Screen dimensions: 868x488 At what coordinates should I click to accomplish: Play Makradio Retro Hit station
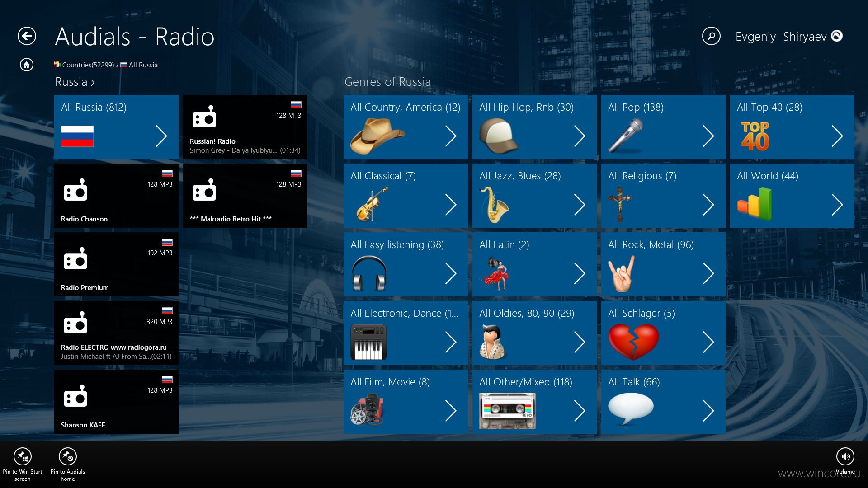coord(245,196)
